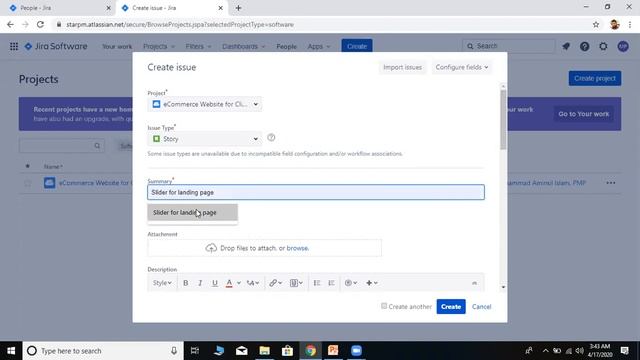Open the Jira app switcher grid icon
640x360 pixels.
point(14,47)
